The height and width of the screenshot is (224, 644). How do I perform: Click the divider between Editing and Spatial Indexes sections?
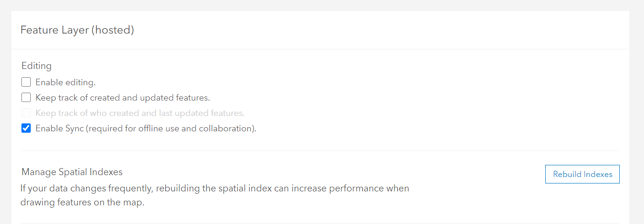click(x=320, y=150)
